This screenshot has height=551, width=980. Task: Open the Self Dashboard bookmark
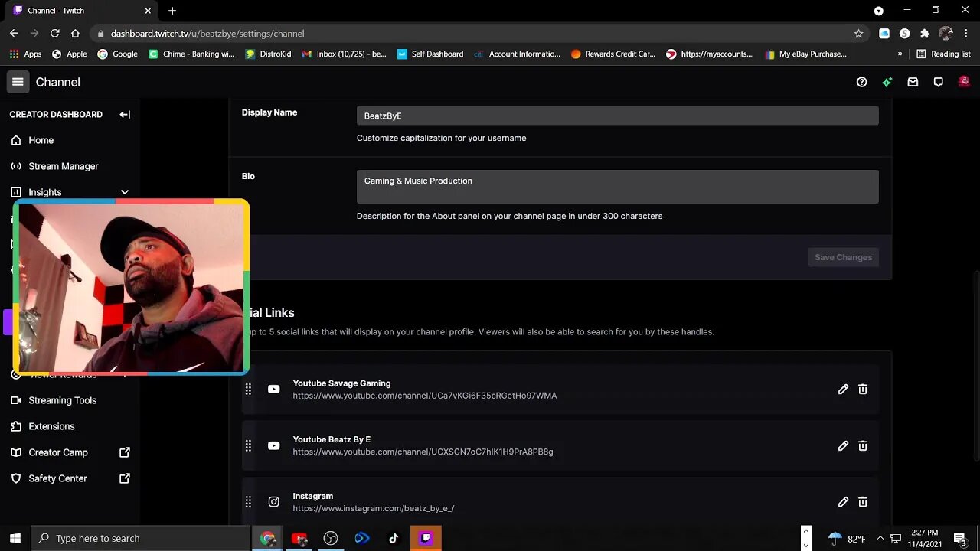430,54
